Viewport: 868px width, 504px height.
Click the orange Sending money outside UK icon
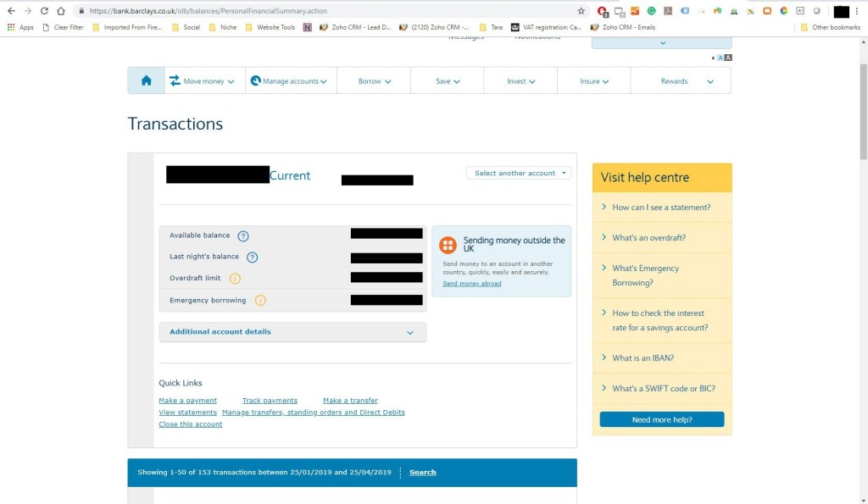[448, 245]
